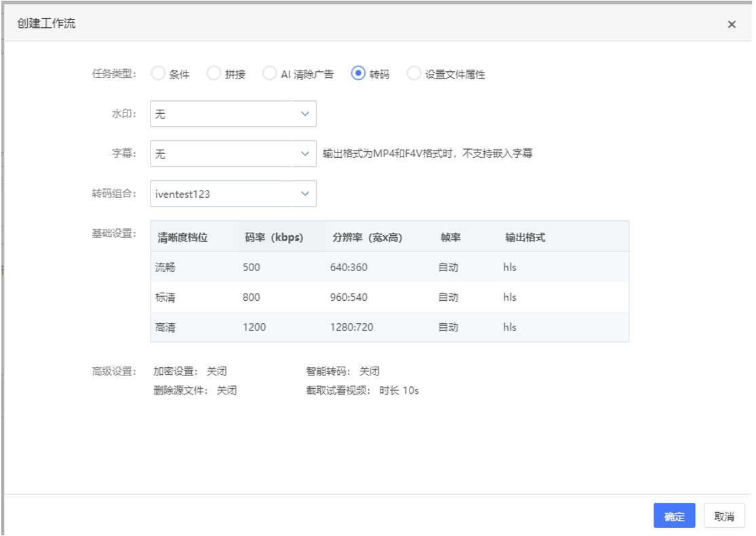This screenshot has width=756, height=536.
Task: Click the 960:540 resolution cell
Action: point(349,297)
